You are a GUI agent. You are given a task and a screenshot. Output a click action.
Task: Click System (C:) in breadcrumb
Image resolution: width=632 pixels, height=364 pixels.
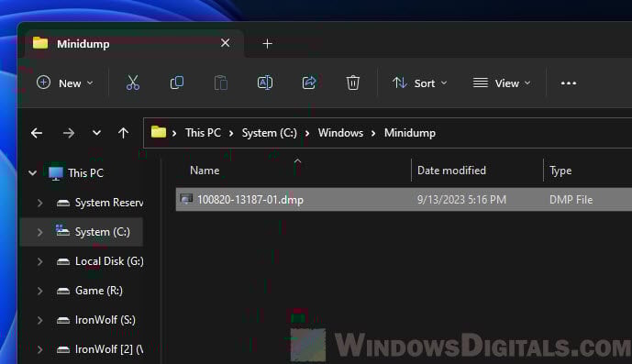270,133
